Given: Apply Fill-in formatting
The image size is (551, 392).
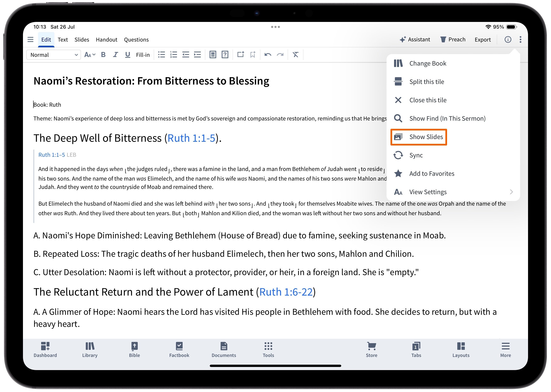Looking at the screenshot, I should tap(143, 55).
